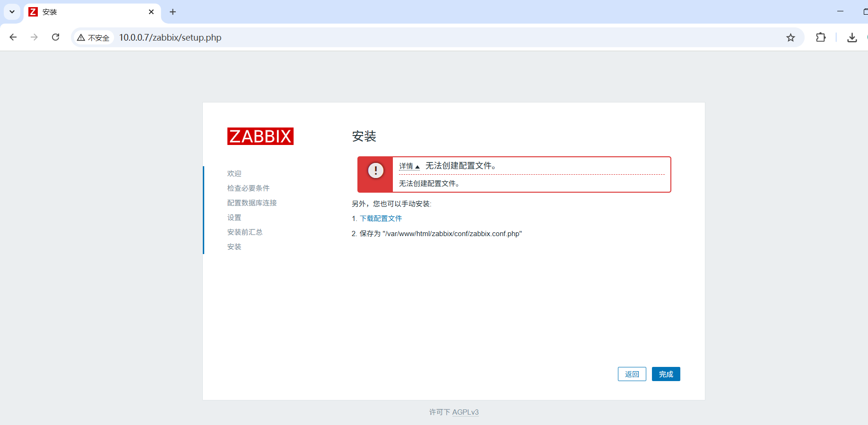Click the 返回 button
The width and height of the screenshot is (868, 425).
tap(632, 374)
